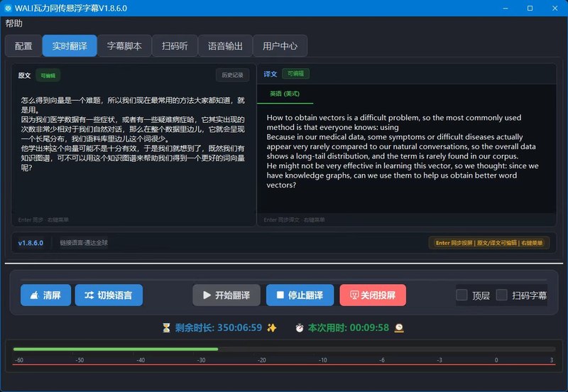568x392 pixels.
Task: Click the 本次用时: 00:09:58 text
Action: [x=349, y=327]
